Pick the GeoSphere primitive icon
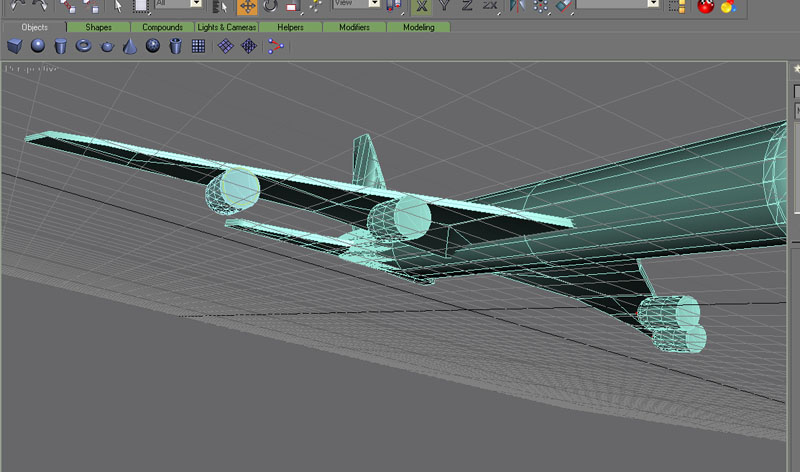This screenshot has width=800, height=472. (x=153, y=46)
